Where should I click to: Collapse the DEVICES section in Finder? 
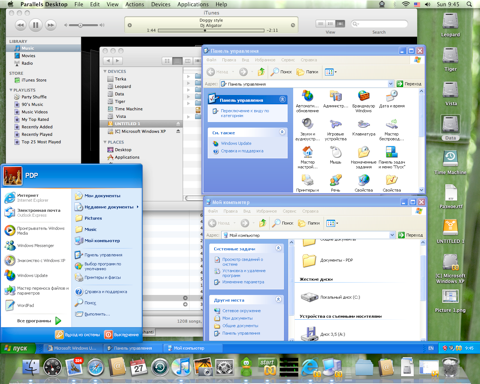(x=105, y=71)
